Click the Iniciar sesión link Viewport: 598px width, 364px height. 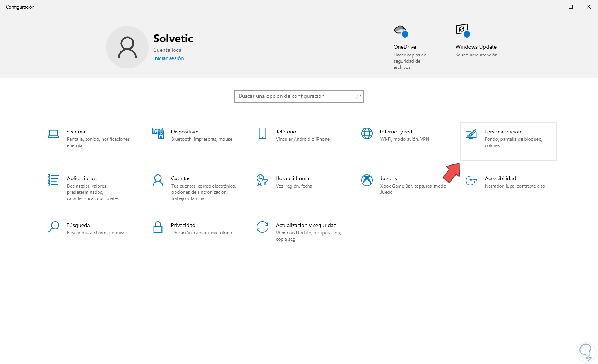(x=168, y=58)
